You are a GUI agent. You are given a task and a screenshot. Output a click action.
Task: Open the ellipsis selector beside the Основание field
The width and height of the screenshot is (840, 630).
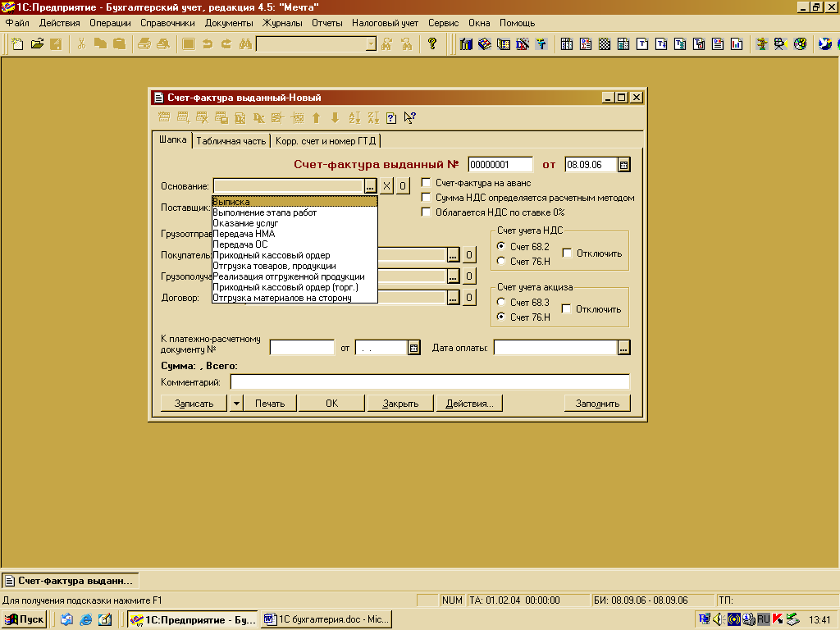[x=370, y=186]
